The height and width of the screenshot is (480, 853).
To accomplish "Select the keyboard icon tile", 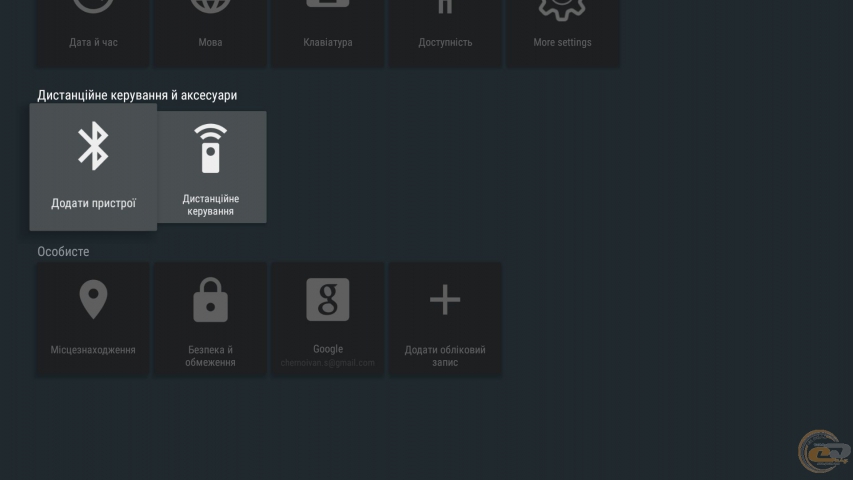I will (x=327, y=6).
